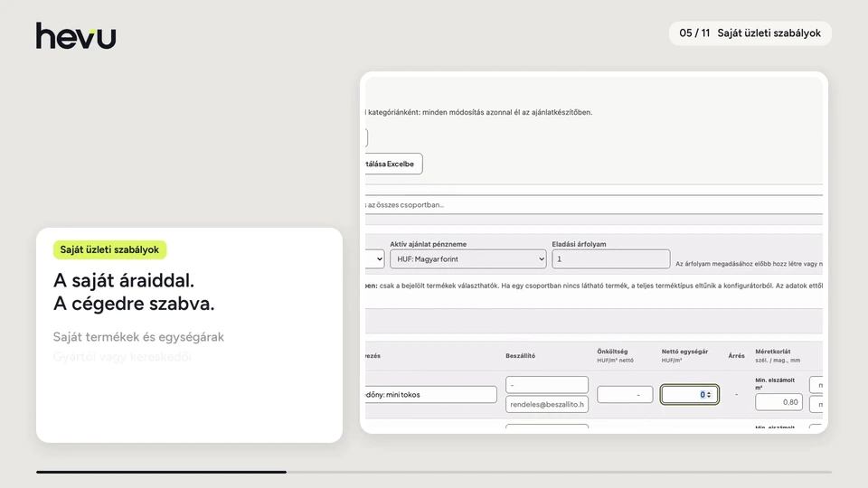
Task: Focus the search in all groups field
Action: [x=594, y=205]
